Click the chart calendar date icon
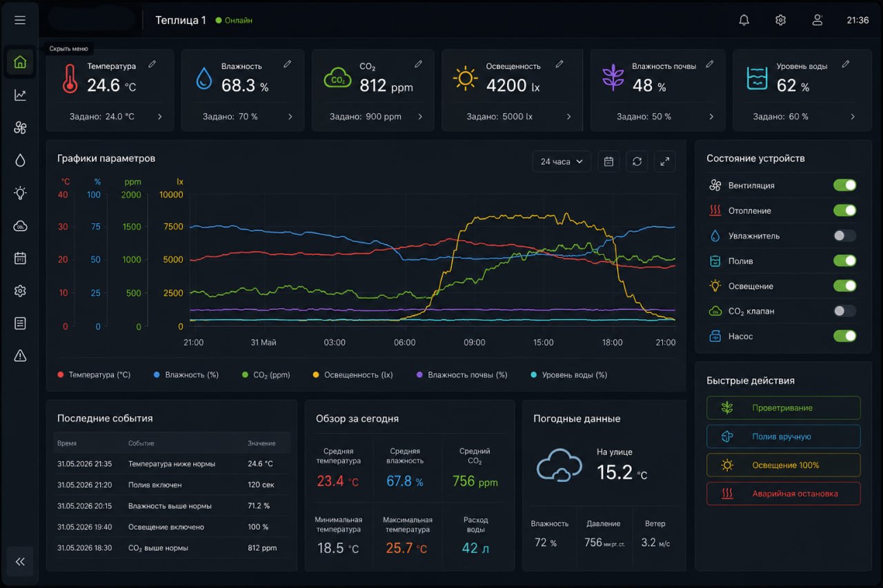The height and width of the screenshot is (588, 883). (608, 161)
